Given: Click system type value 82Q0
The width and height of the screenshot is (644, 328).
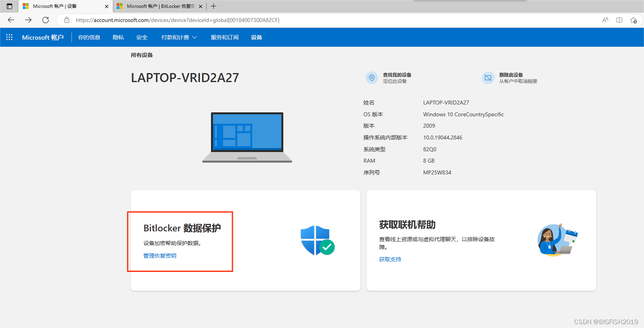Looking at the screenshot, I should [429, 149].
